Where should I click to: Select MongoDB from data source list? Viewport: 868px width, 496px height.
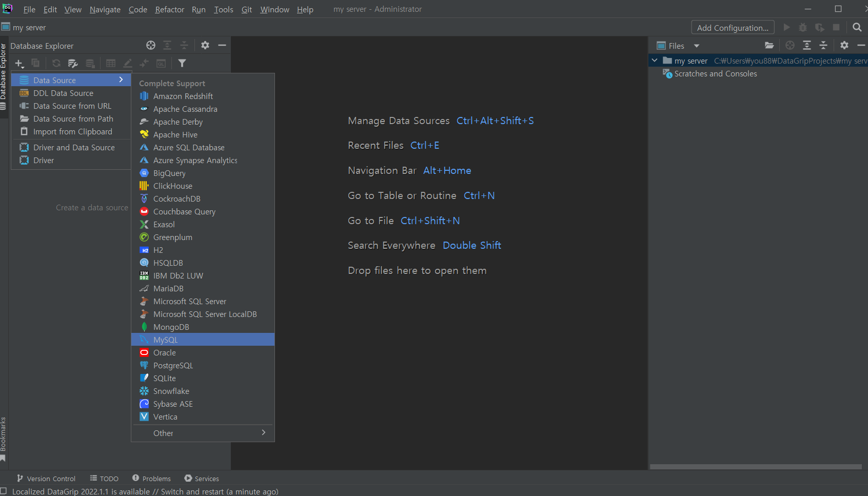click(x=203, y=327)
